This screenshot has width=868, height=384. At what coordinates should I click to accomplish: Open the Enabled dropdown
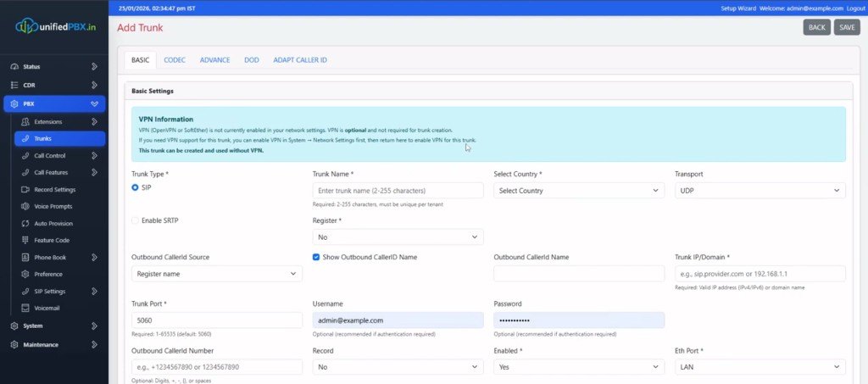pyautogui.click(x=579, y=367)
